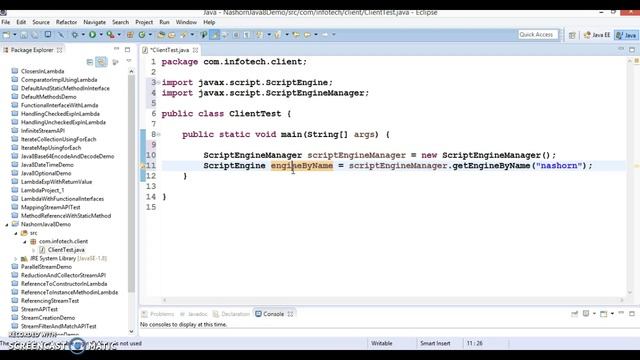Image resolution: width=640 pixels, height=360 pixels.
Task: Switch to the Javadoc tab
Action: 193,314
